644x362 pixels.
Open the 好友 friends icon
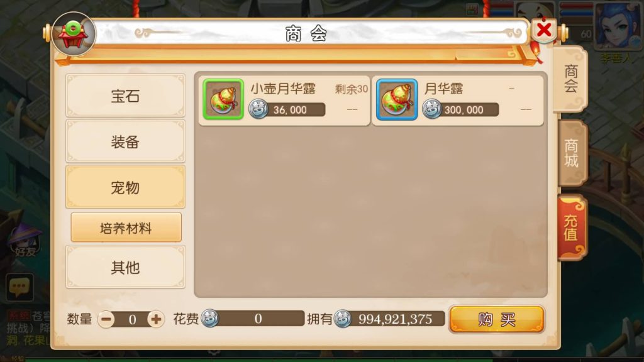(25, 241)
